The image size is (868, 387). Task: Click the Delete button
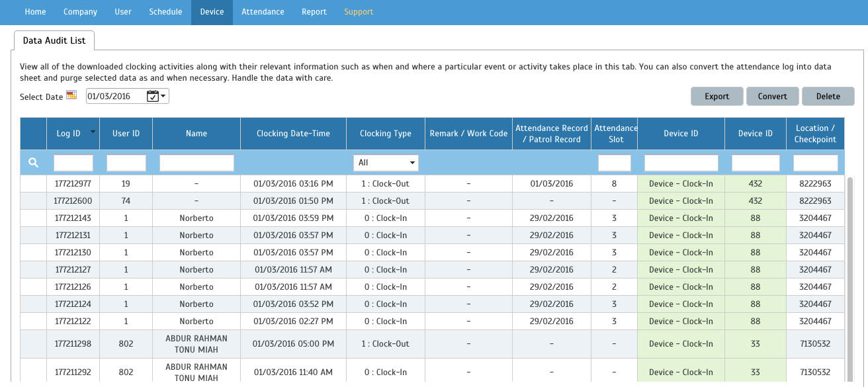point(828,97)
